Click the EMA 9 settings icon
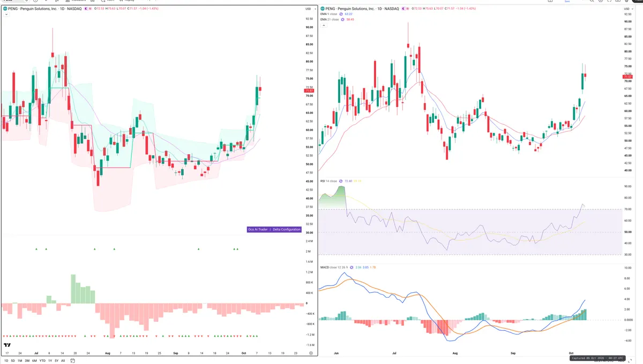 [x=341, y=14]
